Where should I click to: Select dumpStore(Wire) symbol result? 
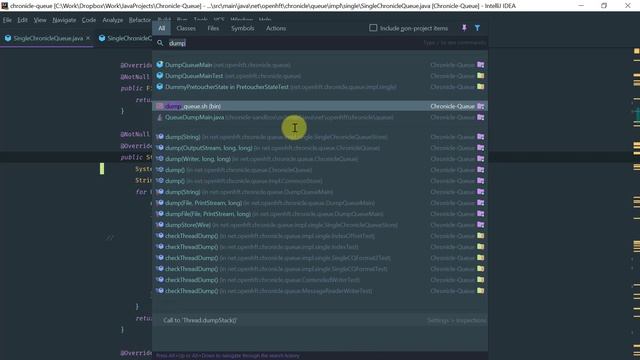[x=320, y=225]
